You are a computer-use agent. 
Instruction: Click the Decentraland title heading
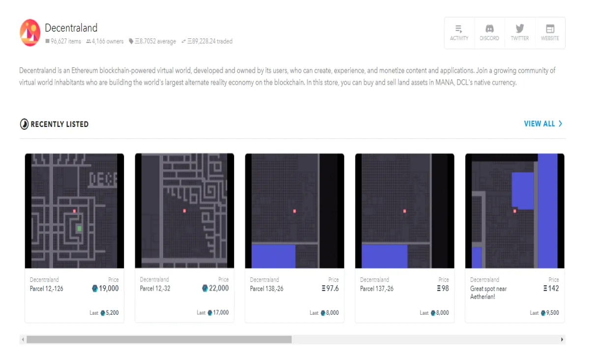pos(71,28)
